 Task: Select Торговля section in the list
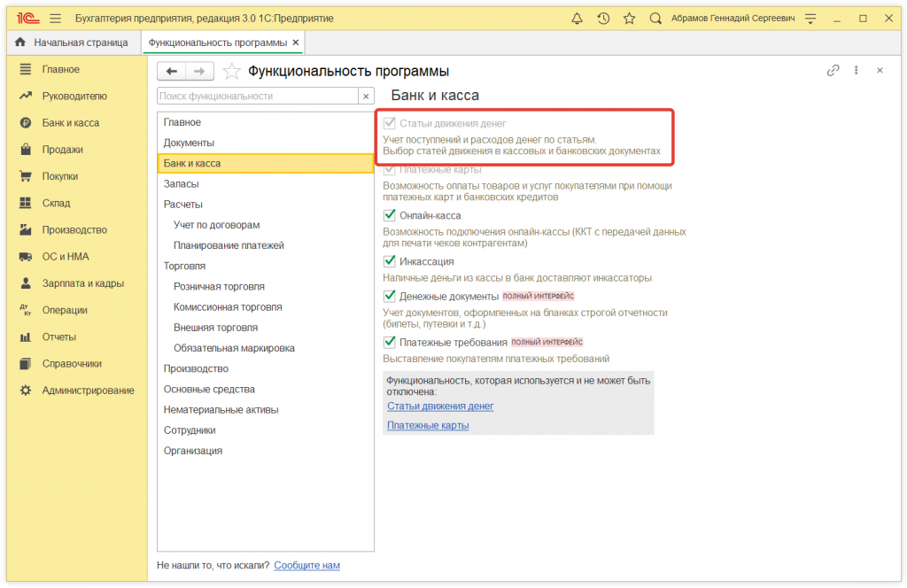184,266
